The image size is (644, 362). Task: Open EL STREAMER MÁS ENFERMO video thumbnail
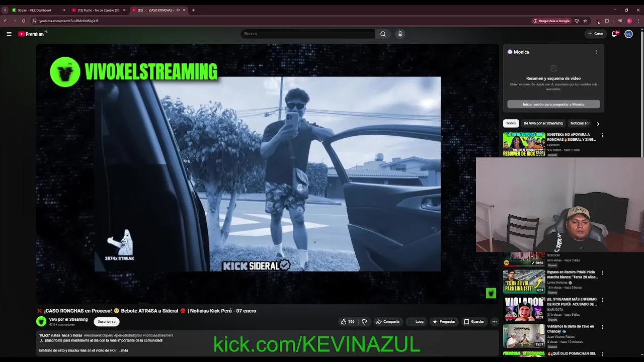point(524,309)
